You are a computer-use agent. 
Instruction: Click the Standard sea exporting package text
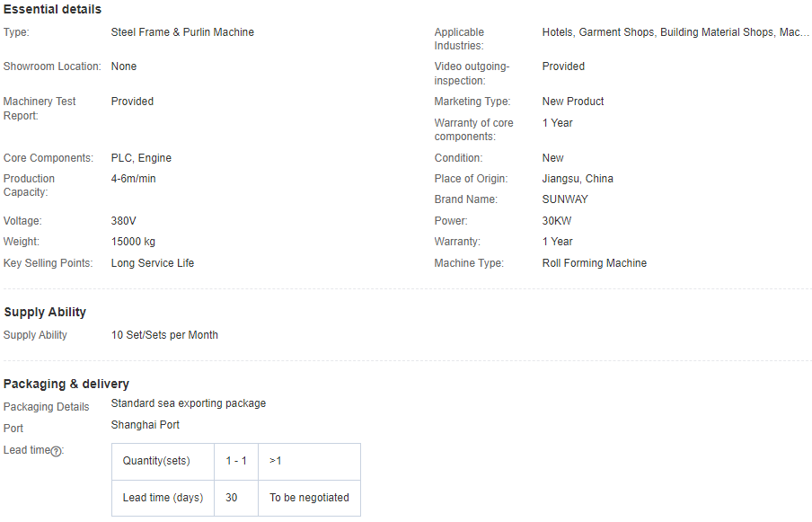click(188, 403)
